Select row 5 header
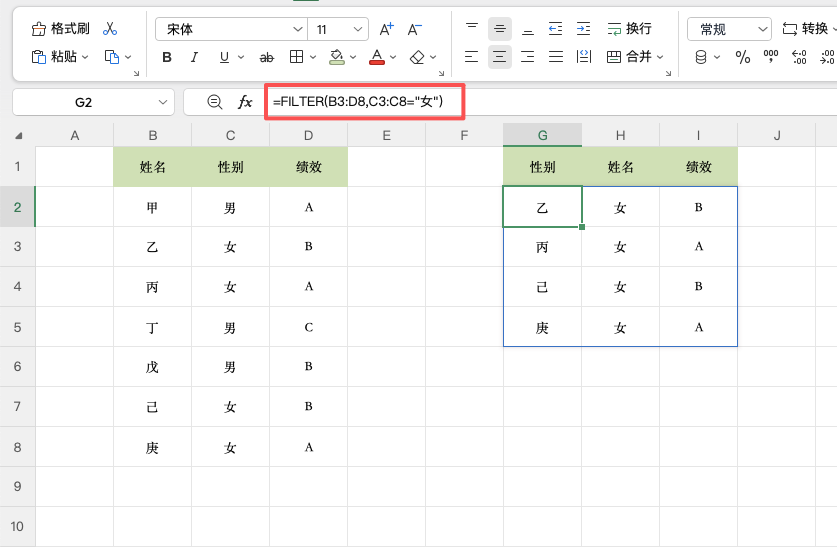The height and width of the screenshot is (547, 837). pos(18,327)
